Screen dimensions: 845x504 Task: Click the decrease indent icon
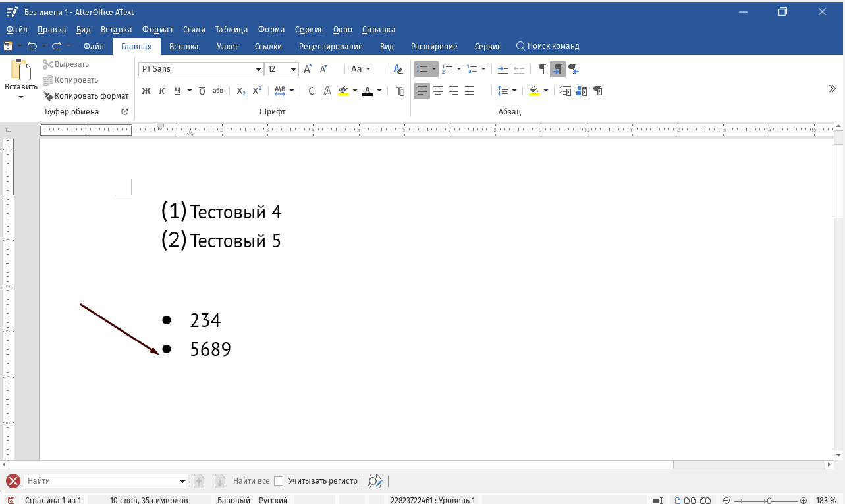(x=519, y=69)
